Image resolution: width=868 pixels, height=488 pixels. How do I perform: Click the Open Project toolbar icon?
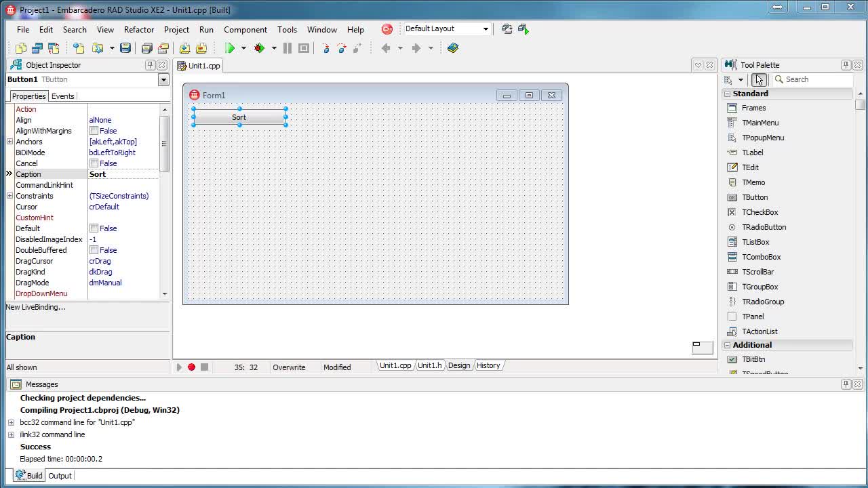point(163,48)
